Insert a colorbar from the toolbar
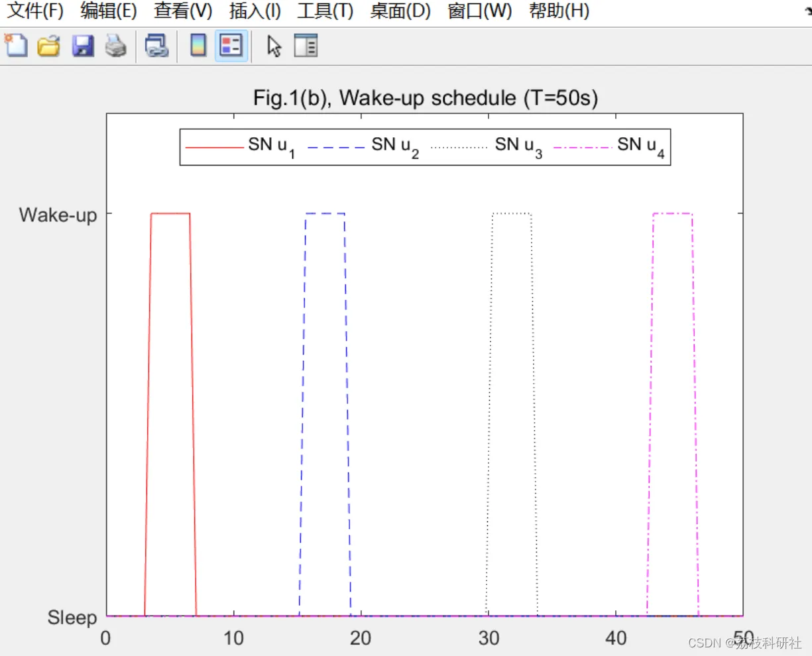Screen dimensions: 812x656 pyautogui.click(x=198, y=46)
